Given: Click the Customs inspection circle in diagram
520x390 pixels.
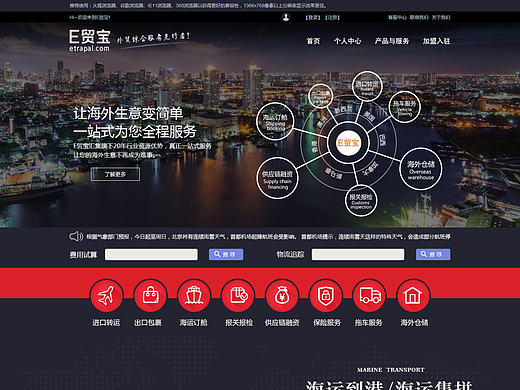Looking at the screenshot, I should 361,201.
